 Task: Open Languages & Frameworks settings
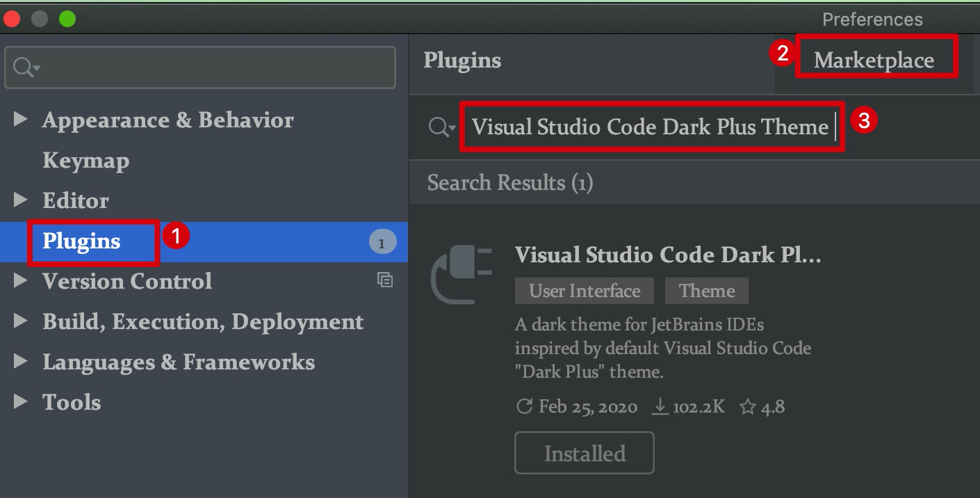[x=179, y=362]
